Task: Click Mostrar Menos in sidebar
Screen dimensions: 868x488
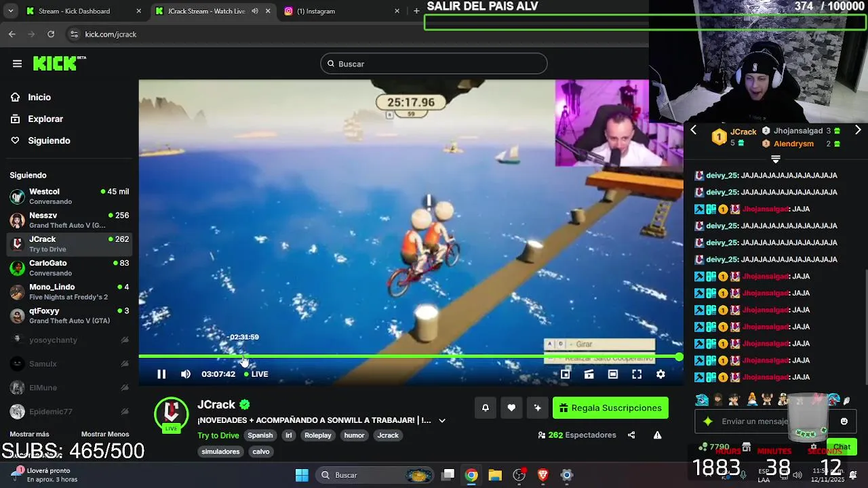Action: point(105,434)
